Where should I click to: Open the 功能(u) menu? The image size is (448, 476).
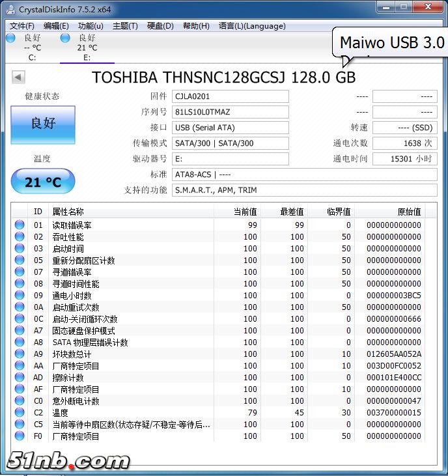(91, 26)
